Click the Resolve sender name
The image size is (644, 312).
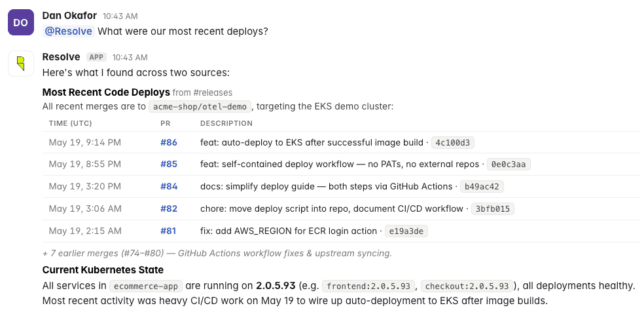click(x=62, y=57)
